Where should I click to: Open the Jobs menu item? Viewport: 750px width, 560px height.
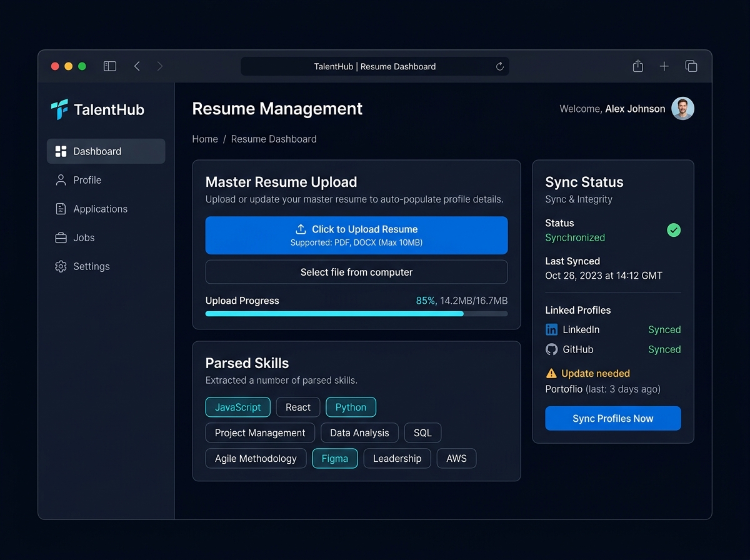click(x=106, y=237)
